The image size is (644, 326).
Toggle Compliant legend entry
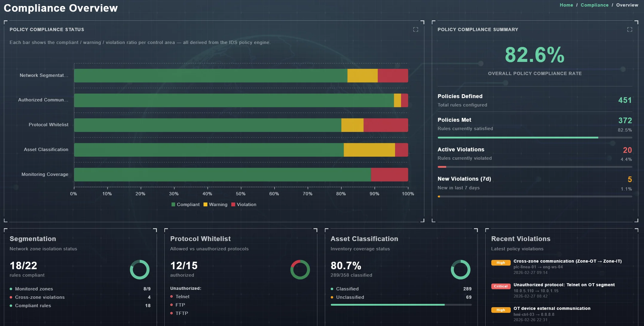tap(185, 205)
